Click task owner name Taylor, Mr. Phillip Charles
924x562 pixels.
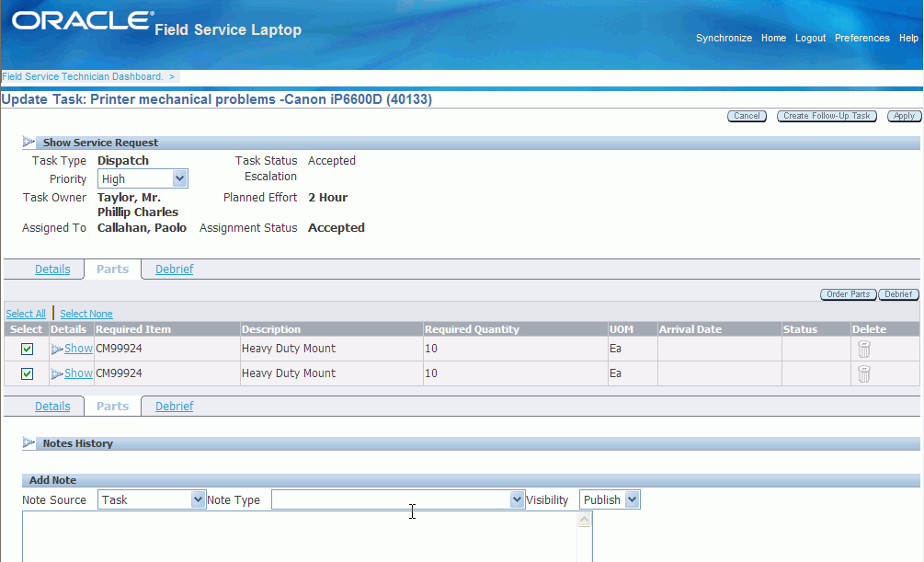[x=138, y=204]
